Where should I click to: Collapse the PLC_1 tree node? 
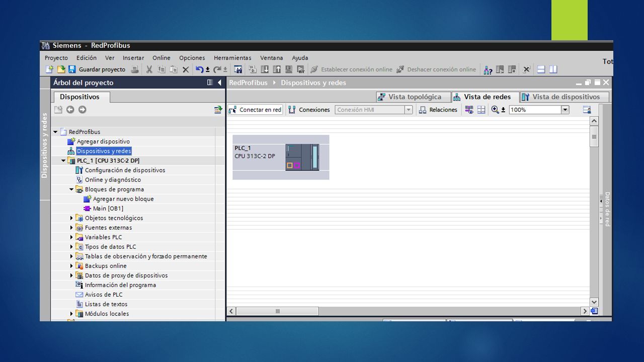[x=63, y=161]
